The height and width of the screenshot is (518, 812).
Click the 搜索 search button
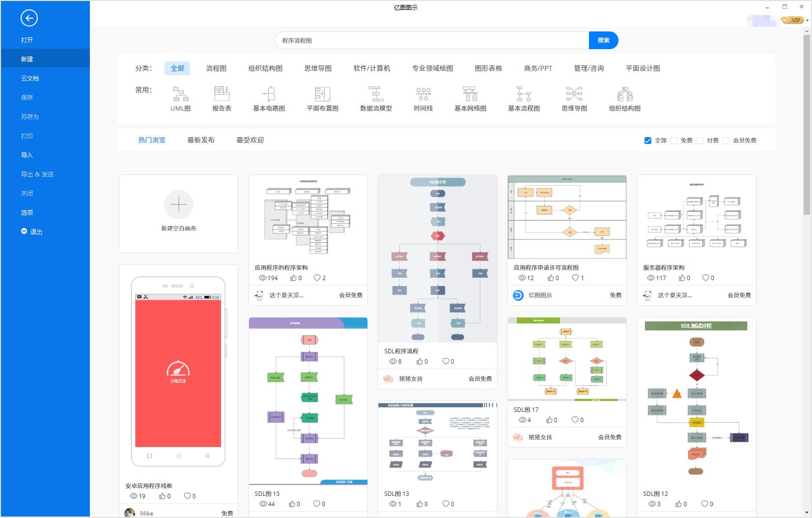pyautogui.click(x=603, y=40)
